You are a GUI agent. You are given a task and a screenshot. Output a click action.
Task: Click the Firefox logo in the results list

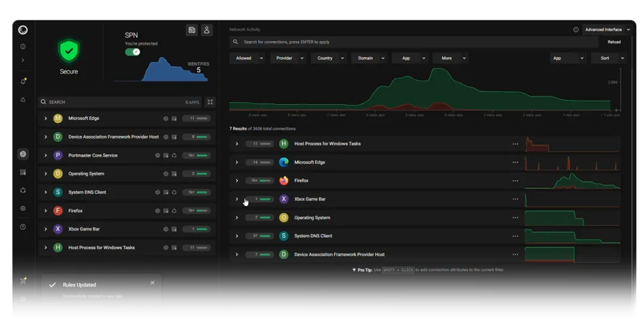click(283, 181)
